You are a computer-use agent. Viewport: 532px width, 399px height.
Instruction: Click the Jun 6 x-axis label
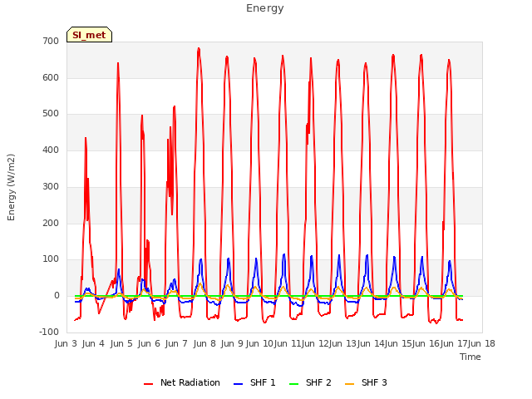pyautogui.click(x=149, y=343)
